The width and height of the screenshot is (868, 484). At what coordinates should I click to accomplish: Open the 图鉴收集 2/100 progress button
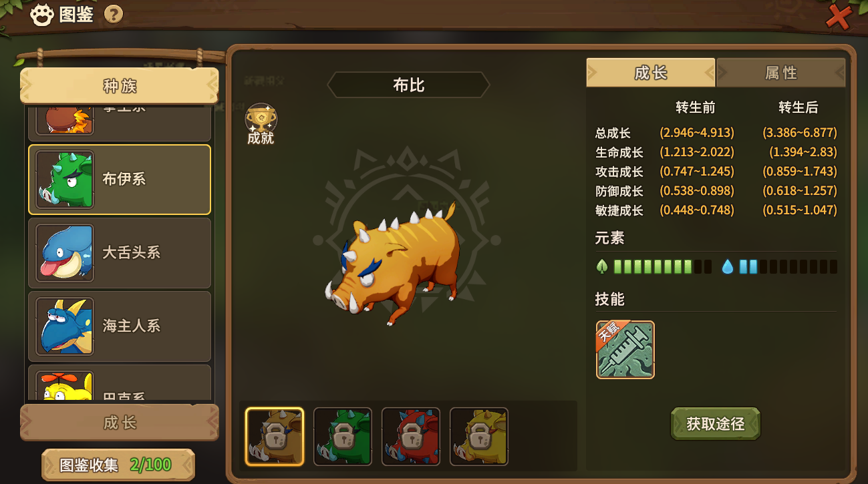click(118, 465)
